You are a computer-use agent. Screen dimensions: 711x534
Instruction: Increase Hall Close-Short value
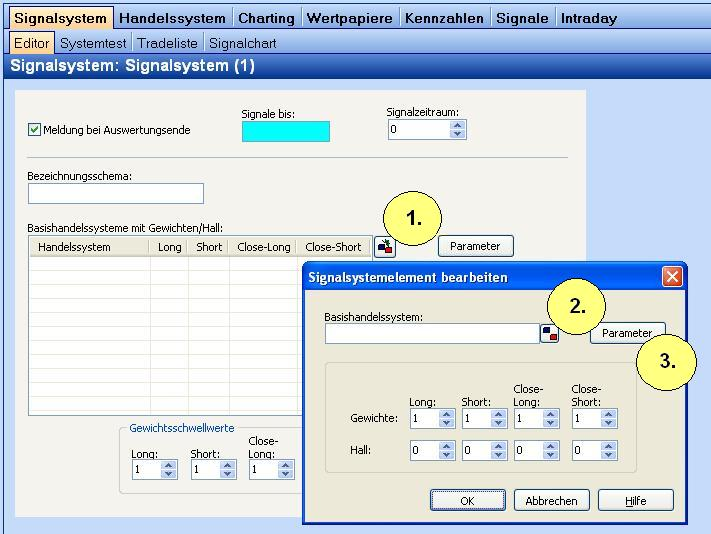(x=609, y=447)
